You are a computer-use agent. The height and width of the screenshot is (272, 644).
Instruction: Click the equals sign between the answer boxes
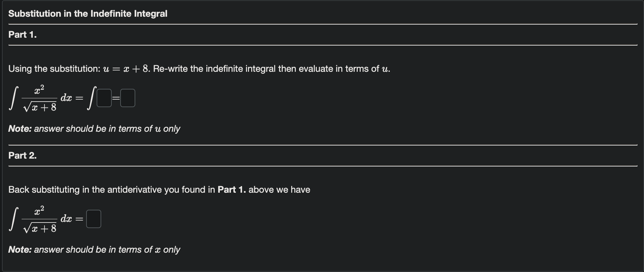pos(115,97)
